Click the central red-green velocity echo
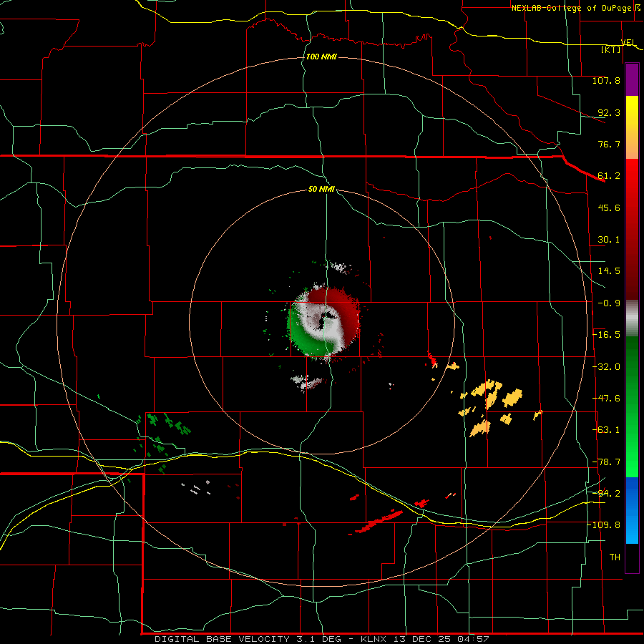 [324, 321]
